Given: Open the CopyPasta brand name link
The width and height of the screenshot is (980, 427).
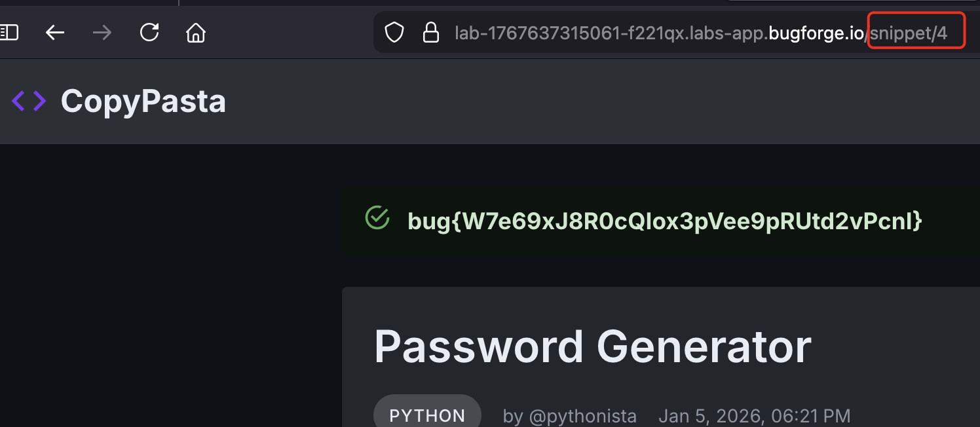Looking at the screenshot, I should (x=143, y=101).
